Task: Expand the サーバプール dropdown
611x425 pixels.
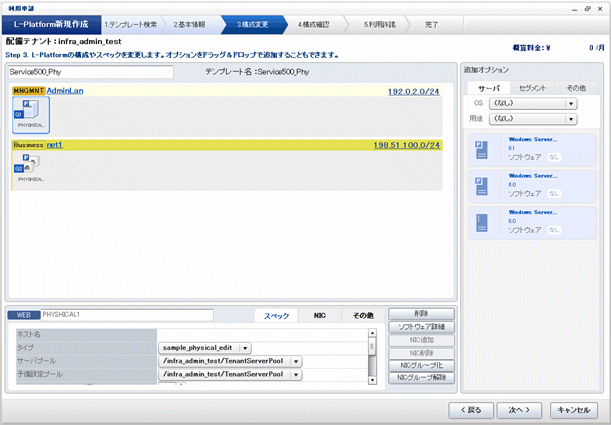Action: coord(296,361)
